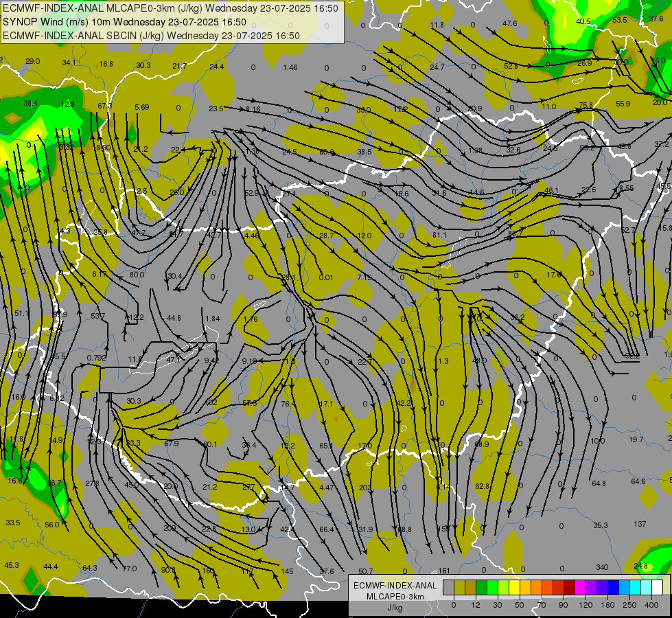The image size is (672, 618).
Task: Click the legend tick label 250
Action: (x=629, y=605)
